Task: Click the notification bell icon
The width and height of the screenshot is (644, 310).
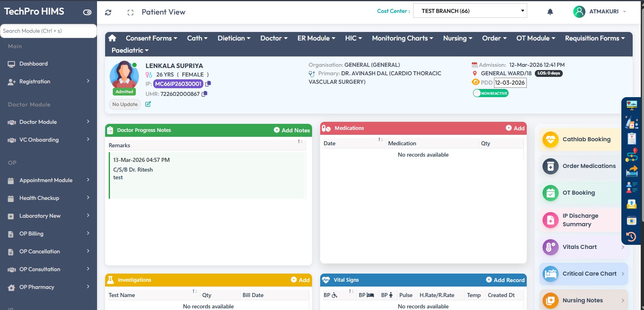Action: (550, 12)
